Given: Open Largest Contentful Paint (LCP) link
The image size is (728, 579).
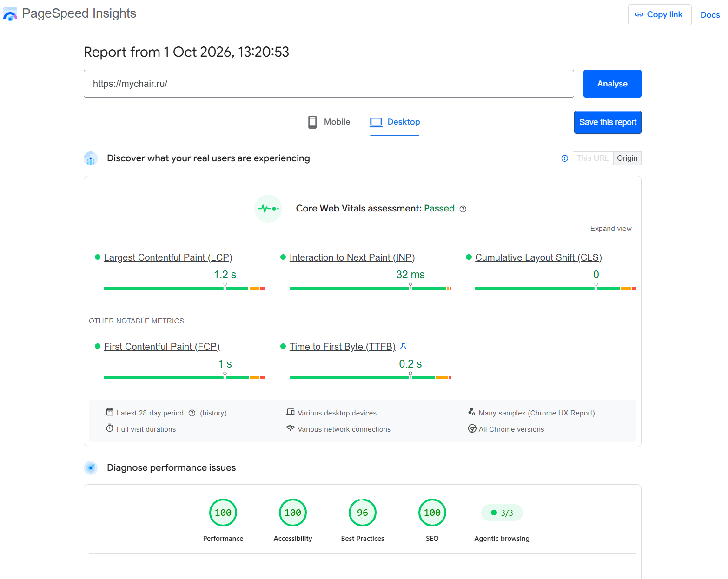Looking at the screenshot, I should click(168, 257).
